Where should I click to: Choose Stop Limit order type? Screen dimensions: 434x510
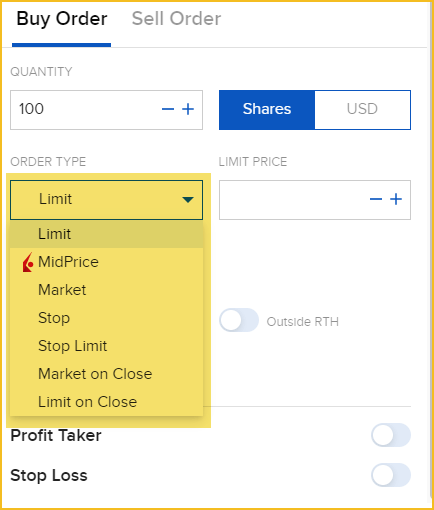coord(106,346)
